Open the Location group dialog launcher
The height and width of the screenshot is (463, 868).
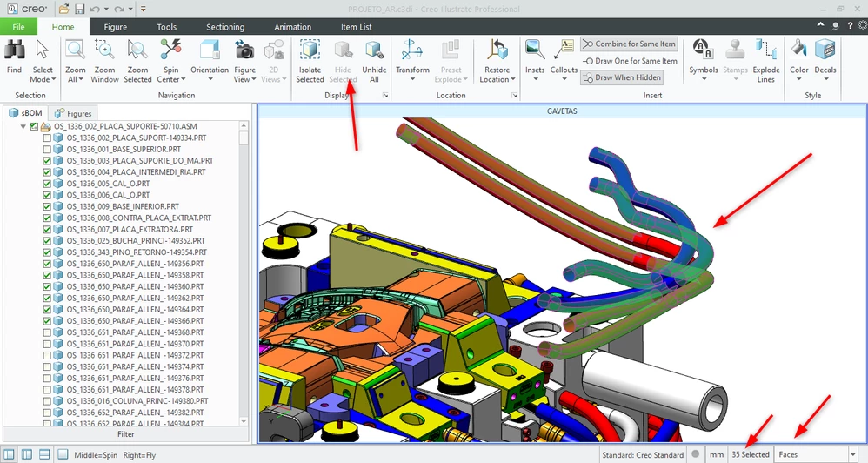514,96
